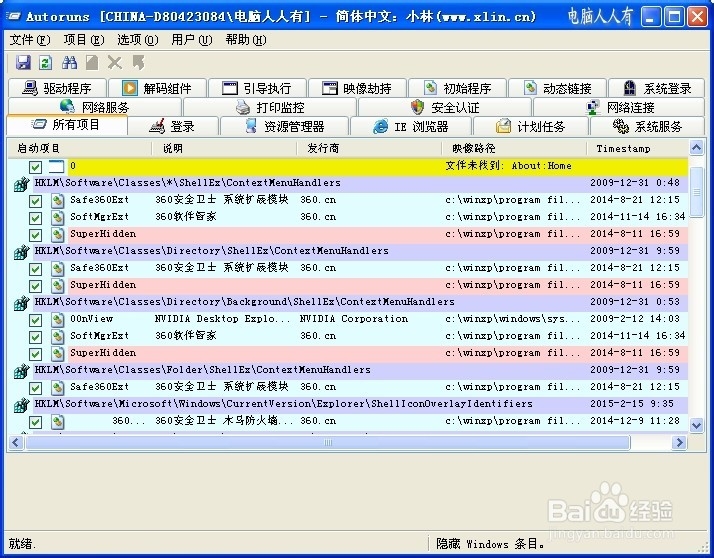Click the vertical scrollbar down arrow
This screenshot has width=714, height=558.
(696, 425)
